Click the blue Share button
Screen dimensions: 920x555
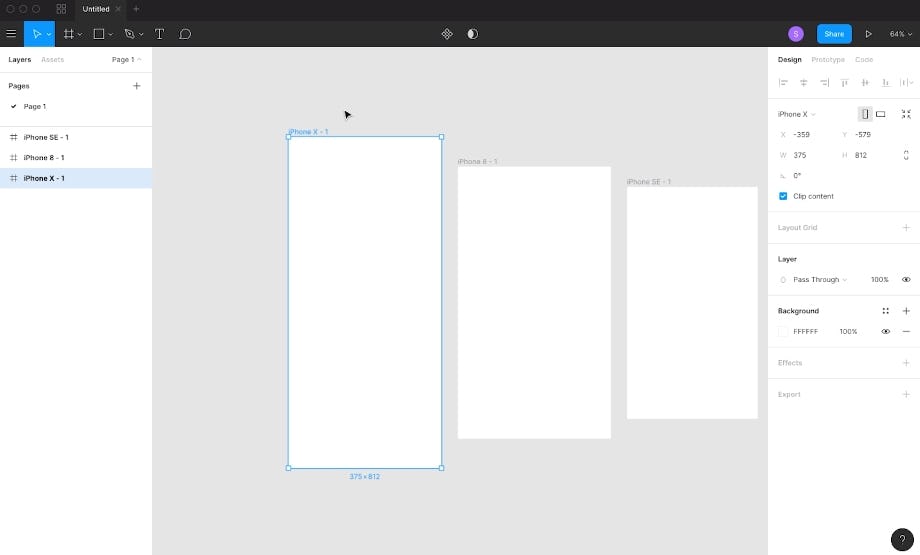tap(834, 34)
